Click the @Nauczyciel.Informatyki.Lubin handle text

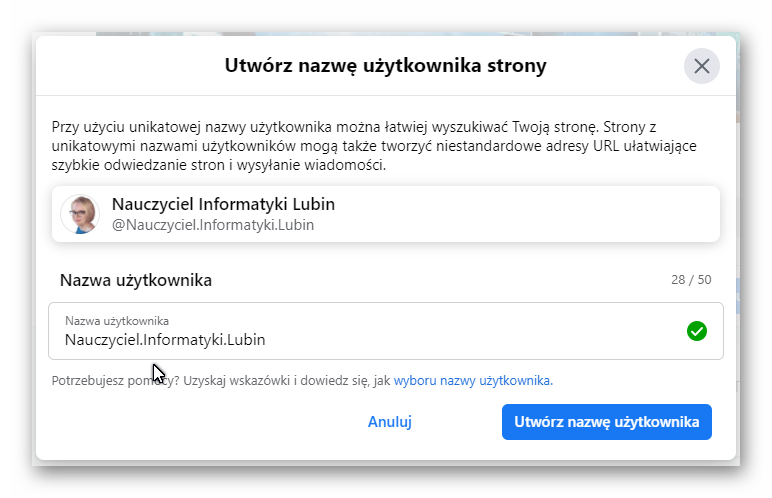point(213,225)
